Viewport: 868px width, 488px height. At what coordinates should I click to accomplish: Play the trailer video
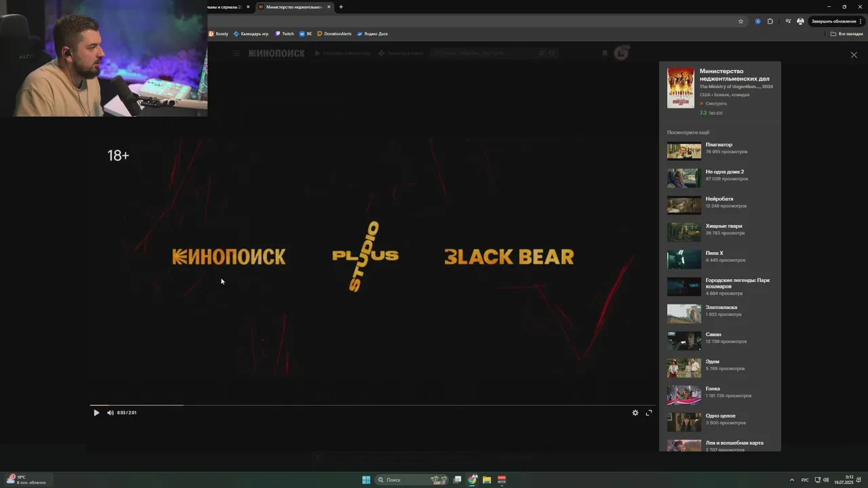96,413
